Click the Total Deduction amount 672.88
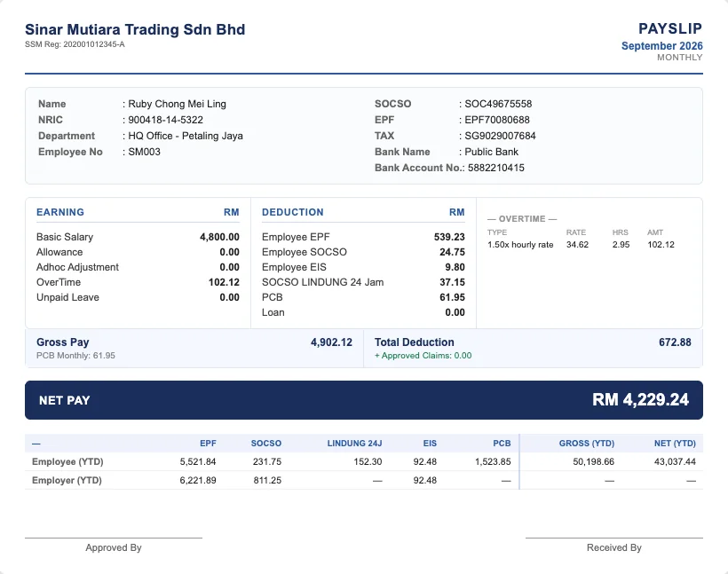The image size is (728, 574). pos(675,342)
